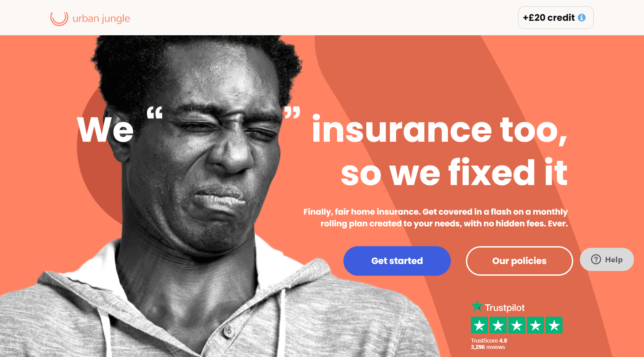This screenshot has height=357, width=644.
Task: Go home via urban jungle wordmark
Action: coord(101,18)
